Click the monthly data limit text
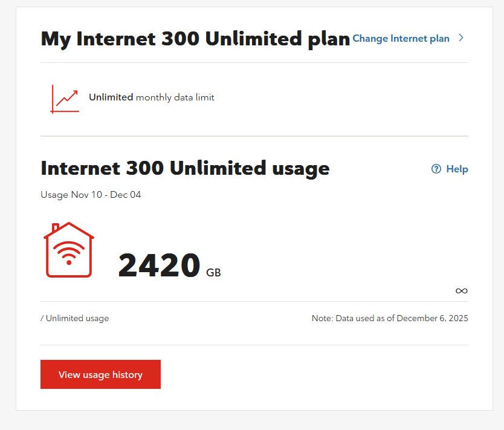The width and height of the screenshot is (504, 430). pos(175,97)
